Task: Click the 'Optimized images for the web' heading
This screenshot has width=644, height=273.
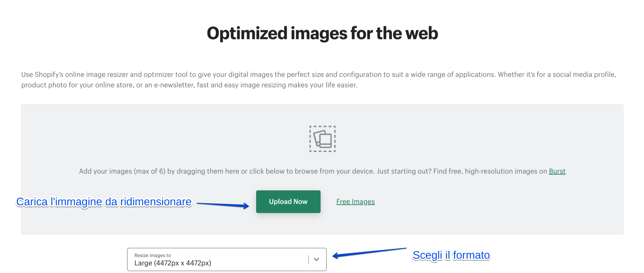Action: click(x=322, y=34)
